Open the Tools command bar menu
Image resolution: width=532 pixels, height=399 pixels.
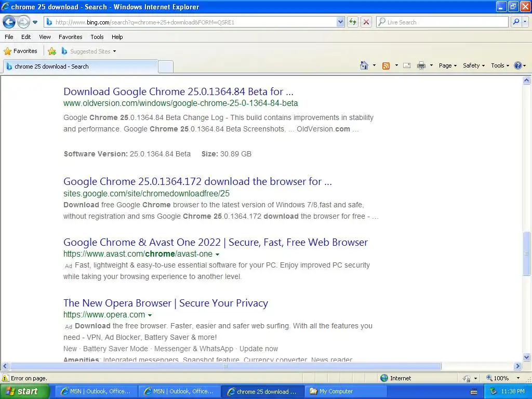(500, 65)
